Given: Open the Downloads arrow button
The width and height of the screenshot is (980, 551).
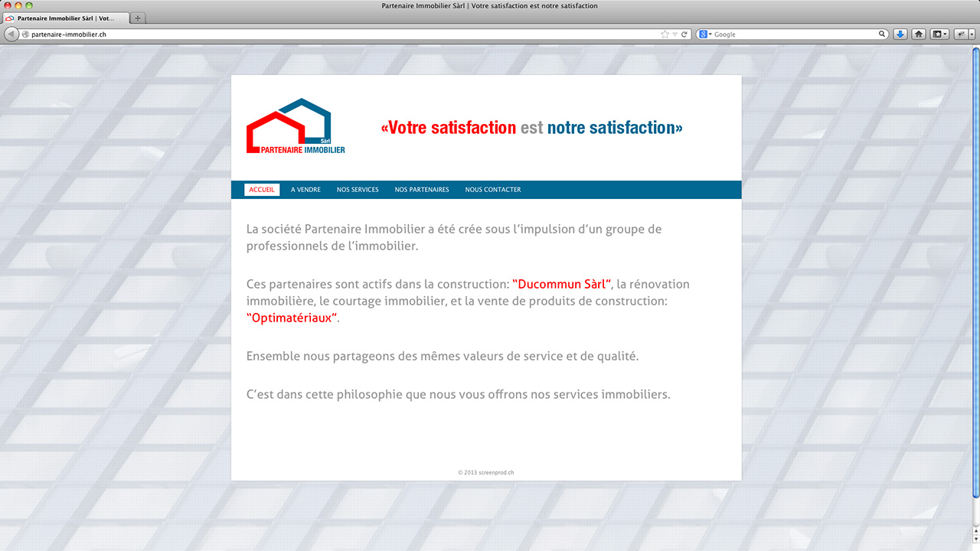Looking at the screenshot, I should tap(900, 34).
